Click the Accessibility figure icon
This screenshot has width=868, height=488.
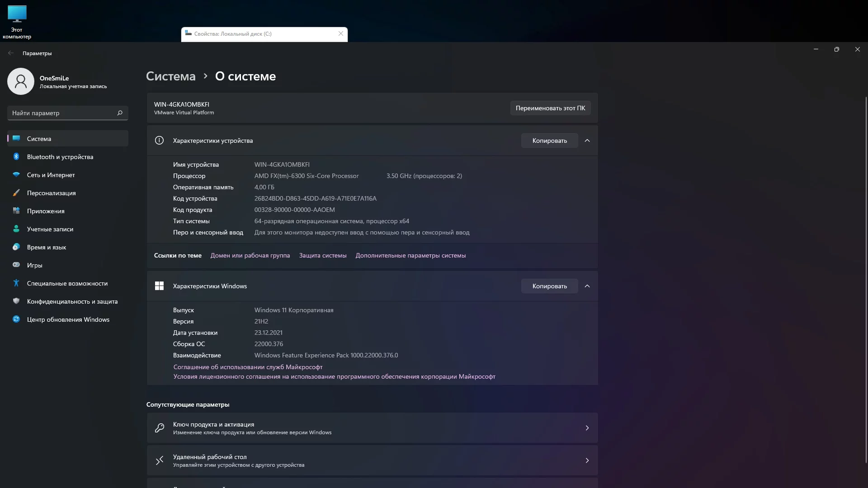point(16,283)
